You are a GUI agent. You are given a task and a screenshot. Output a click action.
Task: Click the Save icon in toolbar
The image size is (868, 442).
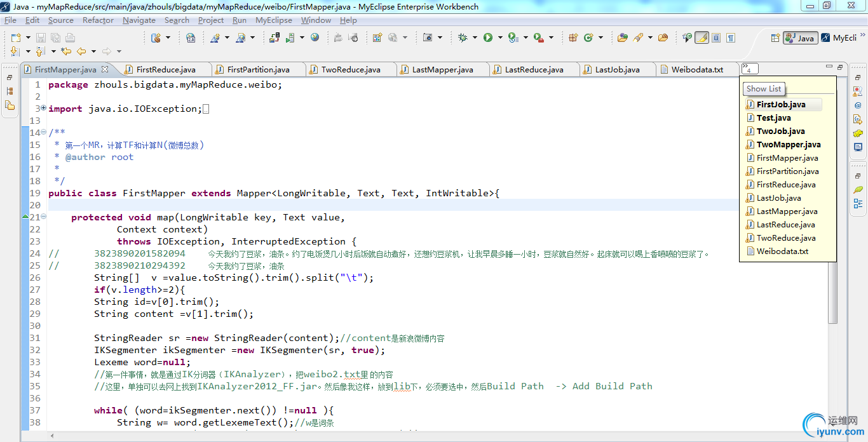(x=41, y=37)
